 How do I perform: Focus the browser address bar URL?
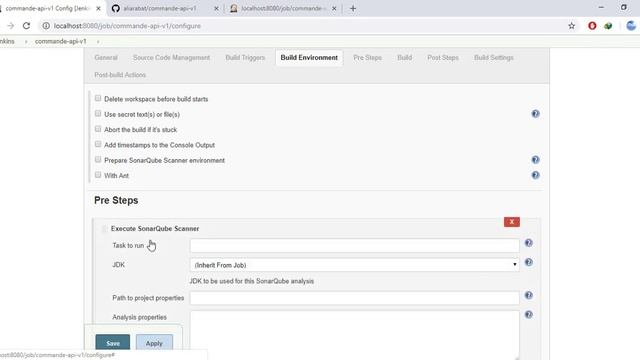127,26
